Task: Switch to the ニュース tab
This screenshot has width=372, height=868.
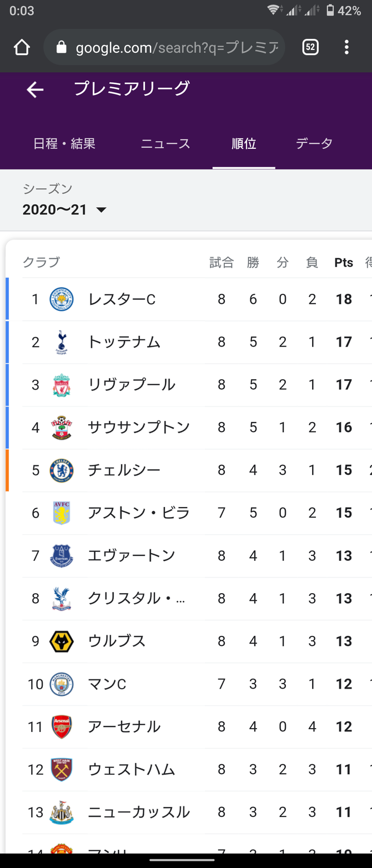Action: coord(165,144)
